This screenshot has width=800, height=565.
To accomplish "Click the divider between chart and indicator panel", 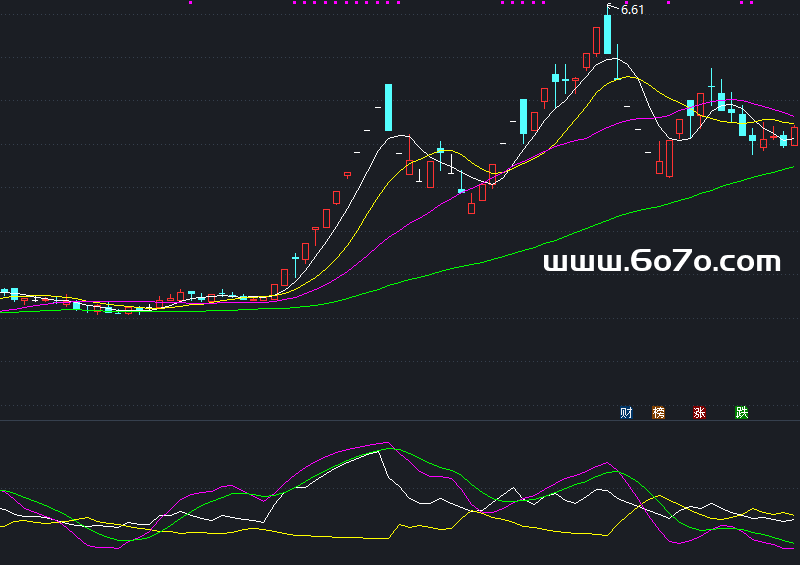I will pyautogui.click(x=400, y=421).
